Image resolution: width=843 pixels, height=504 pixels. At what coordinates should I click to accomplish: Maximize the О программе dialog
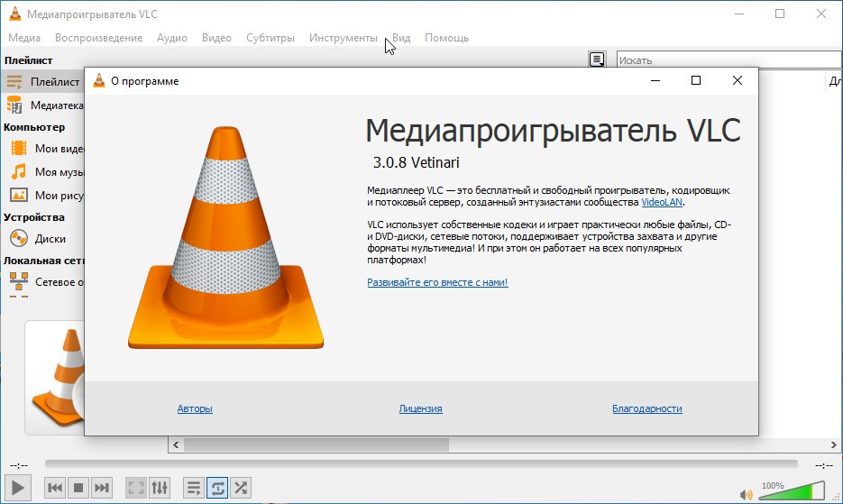(x=696, y=80)
